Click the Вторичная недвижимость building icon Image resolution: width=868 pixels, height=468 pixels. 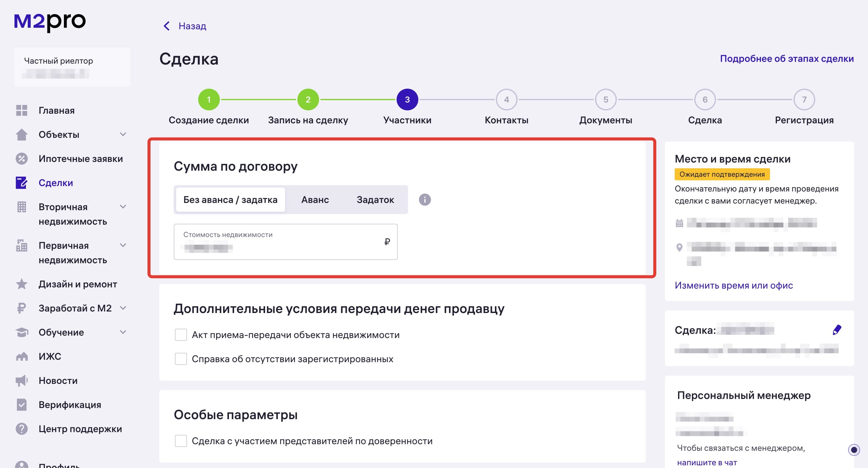(x=22, y=207)
